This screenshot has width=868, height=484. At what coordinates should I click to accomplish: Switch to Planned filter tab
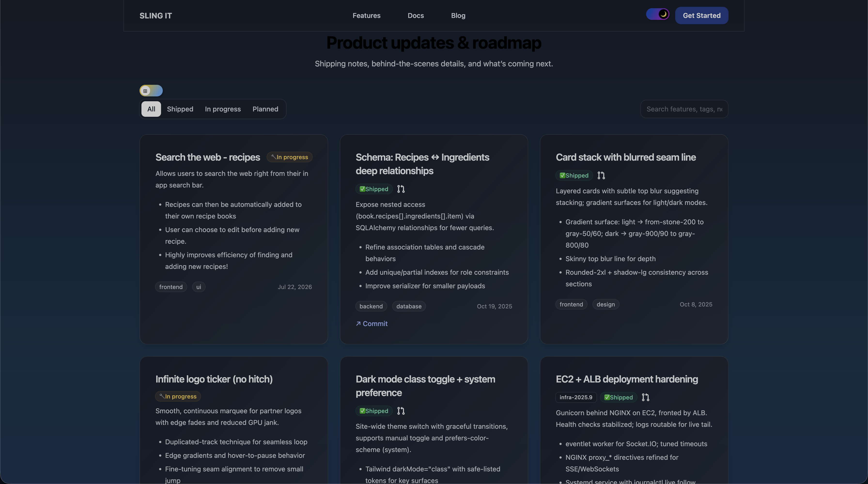click(265, 109)
